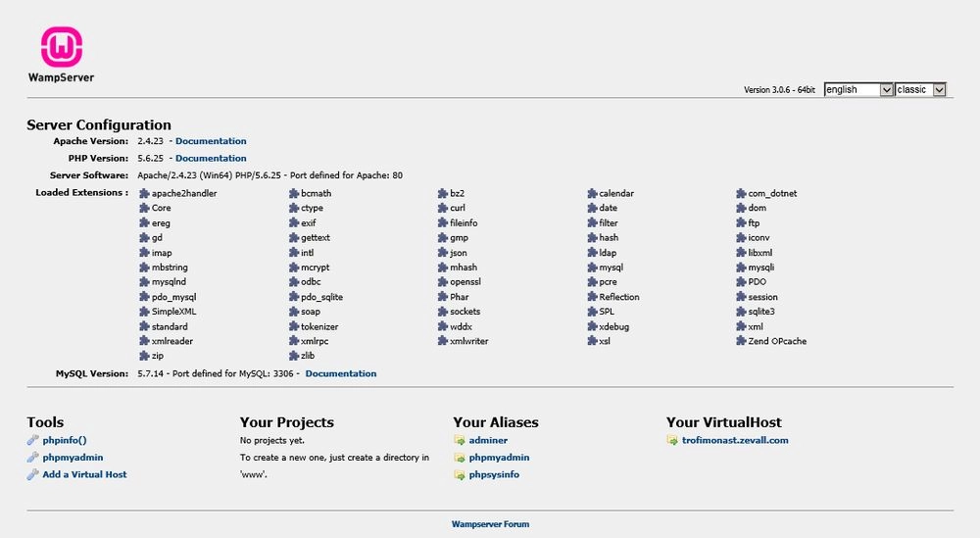This screenshot has height=538, width=980.
Task: Open the PHP Documentation link
Action: (211, 158)
